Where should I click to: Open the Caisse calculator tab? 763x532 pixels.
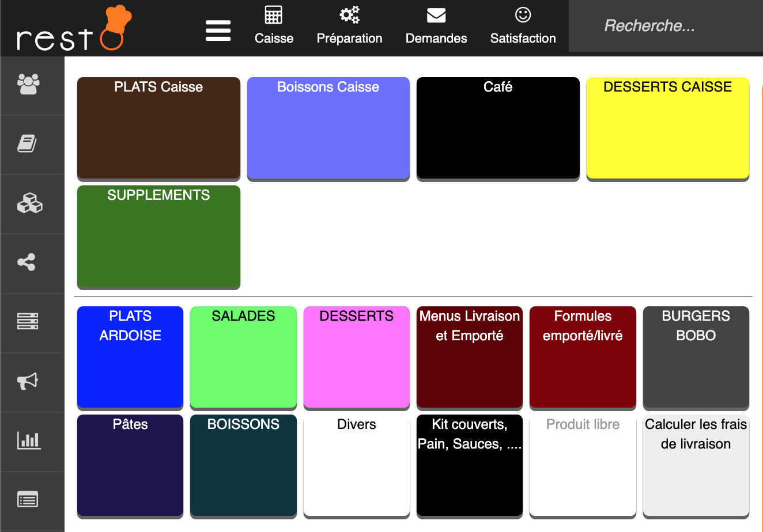274,26
